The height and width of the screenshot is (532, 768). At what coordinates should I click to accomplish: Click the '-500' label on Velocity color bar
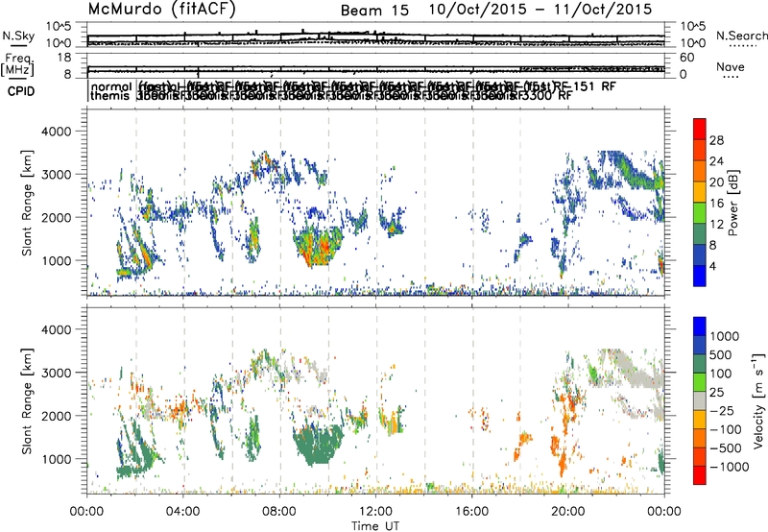[x=725, y=447]
